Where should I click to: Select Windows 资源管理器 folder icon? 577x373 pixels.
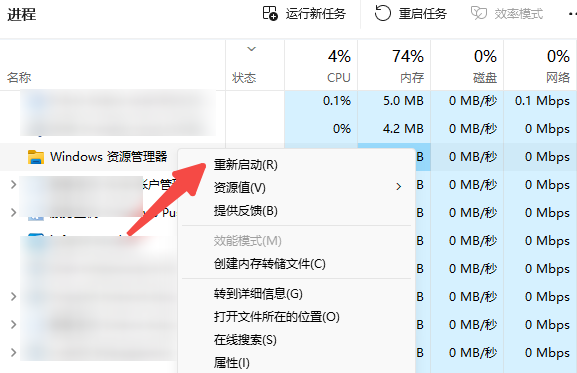tap(36, 157)
